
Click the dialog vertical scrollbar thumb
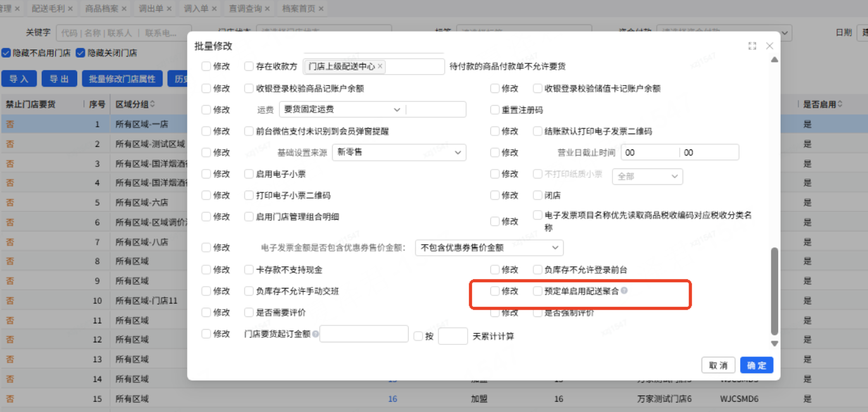tap(774, 291)
